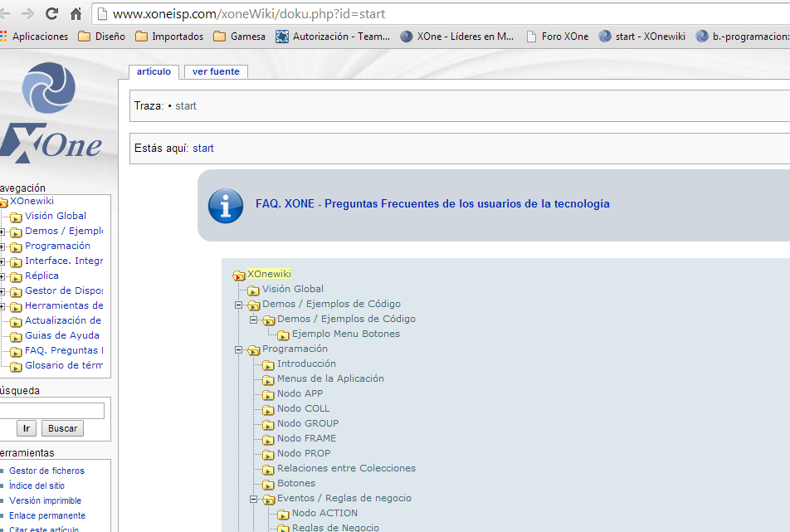Open Visión Global in main tree
This screenshot has height=532, width=790.
click(x=293, y=289)
